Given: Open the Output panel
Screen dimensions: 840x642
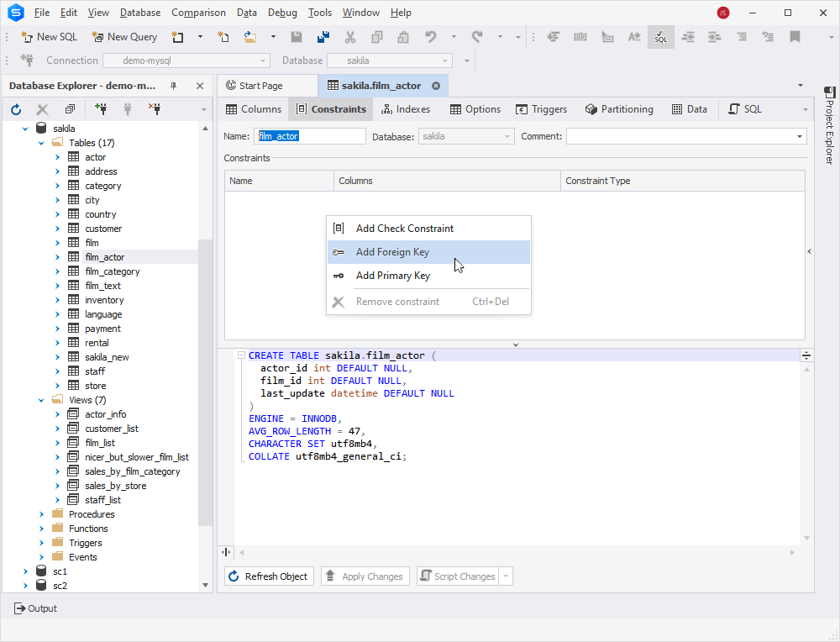Looking at the screenshot, I should (x=35, y=608).
